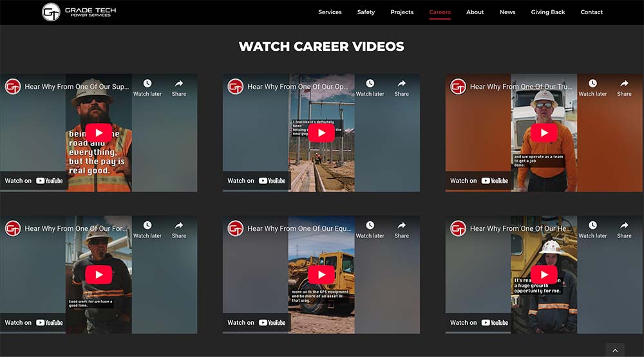
Task: Open the Giving Back page
Action: pyautogui.click(x=548, y=12)
